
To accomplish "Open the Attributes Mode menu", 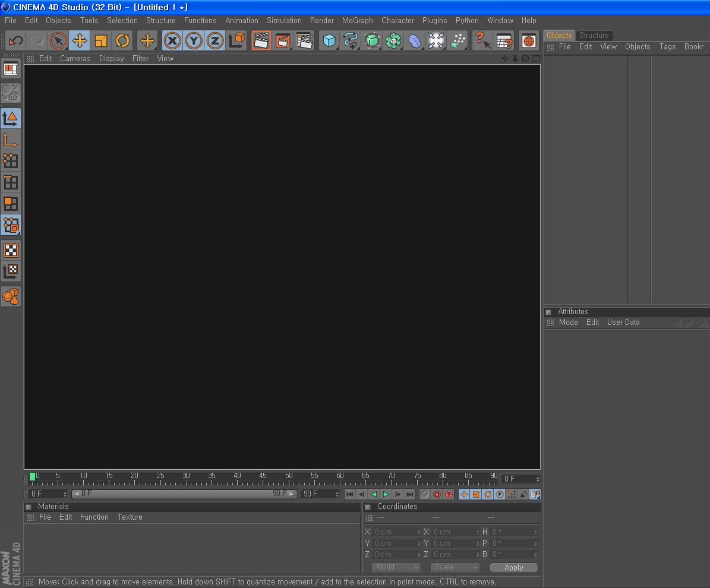I will pos(568,323).
